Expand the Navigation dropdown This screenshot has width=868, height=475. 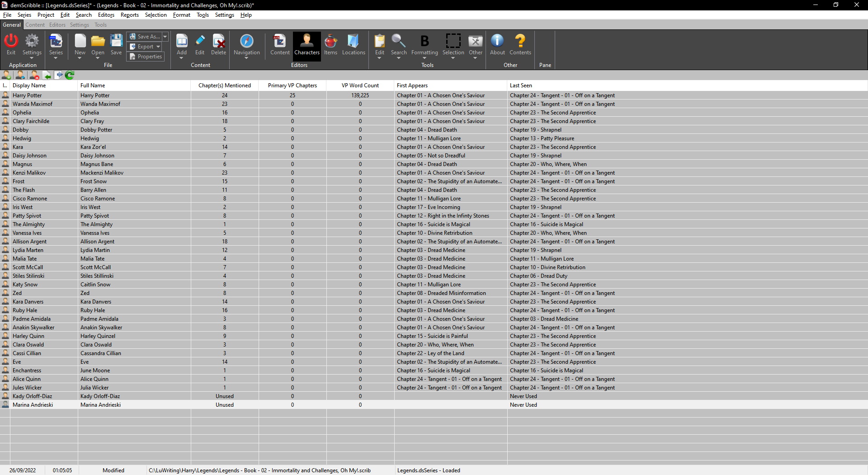(246, 58)
